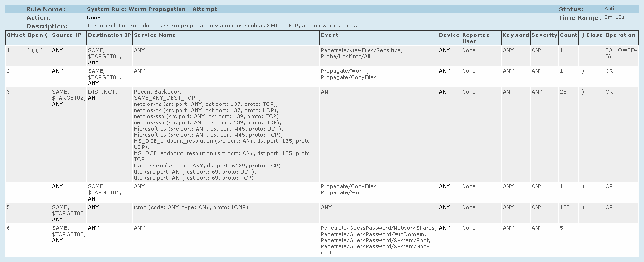Click the 'tftp ... dst port: 69, proto: UDP' entry
The height and width of the screenshot is (262, 644).
[x=196, y=172]
